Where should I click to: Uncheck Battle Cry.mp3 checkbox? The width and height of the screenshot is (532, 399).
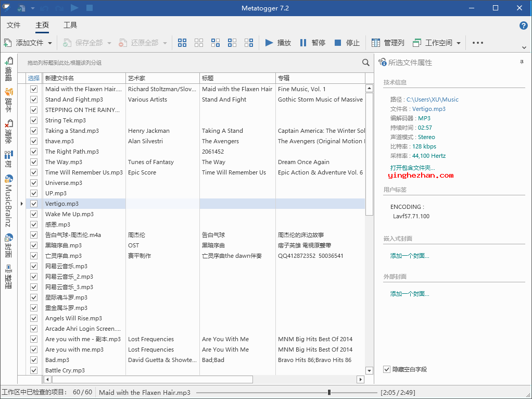[x=34, y=370]
